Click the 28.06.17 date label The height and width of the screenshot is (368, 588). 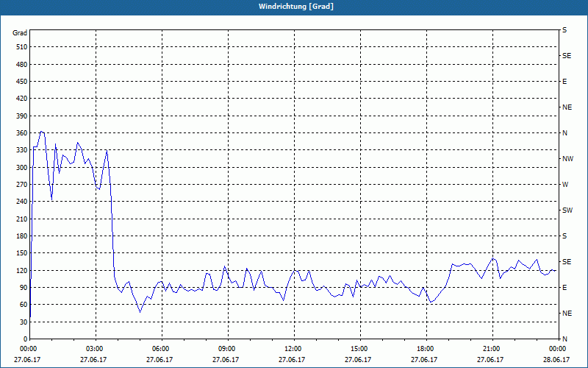[x=557, y=360]
